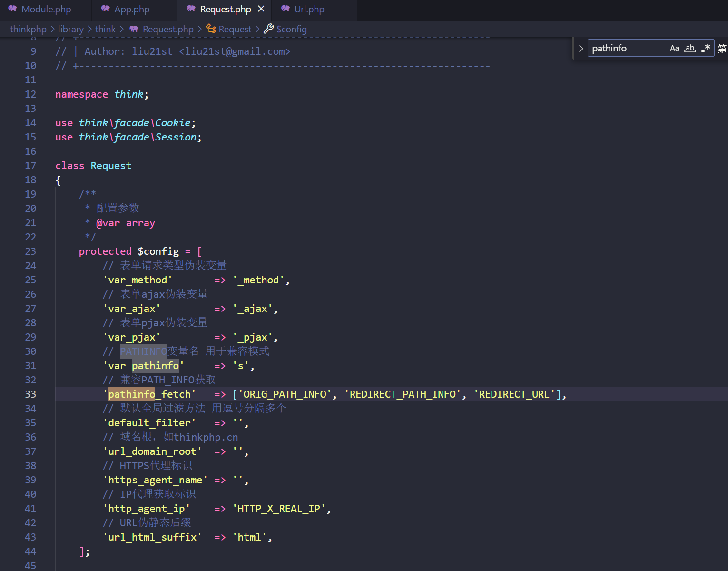Click 'pathinfo_fetch' key on line 33
The height and width of the screenshot is (571, 728).
(149, 394)
